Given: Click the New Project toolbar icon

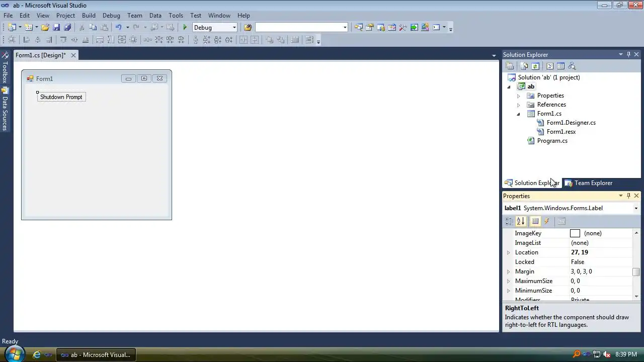Looking at the screenshot, I should (x=12, y=27).
